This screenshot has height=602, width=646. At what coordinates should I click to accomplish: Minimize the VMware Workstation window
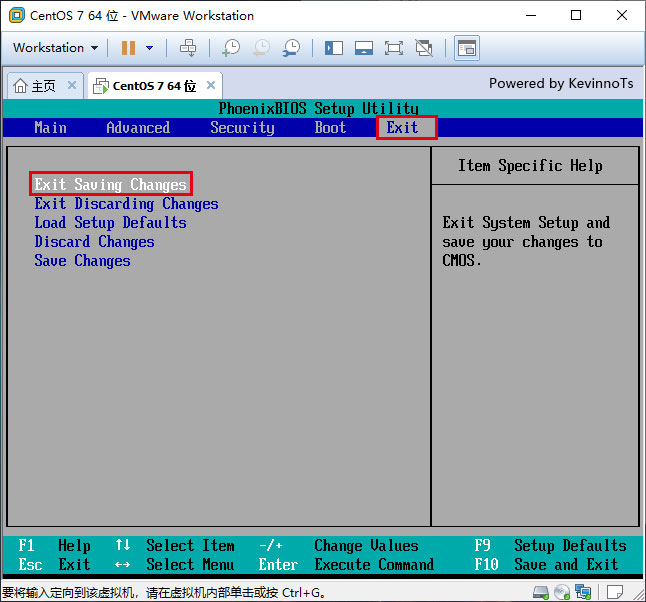[531, 16]
